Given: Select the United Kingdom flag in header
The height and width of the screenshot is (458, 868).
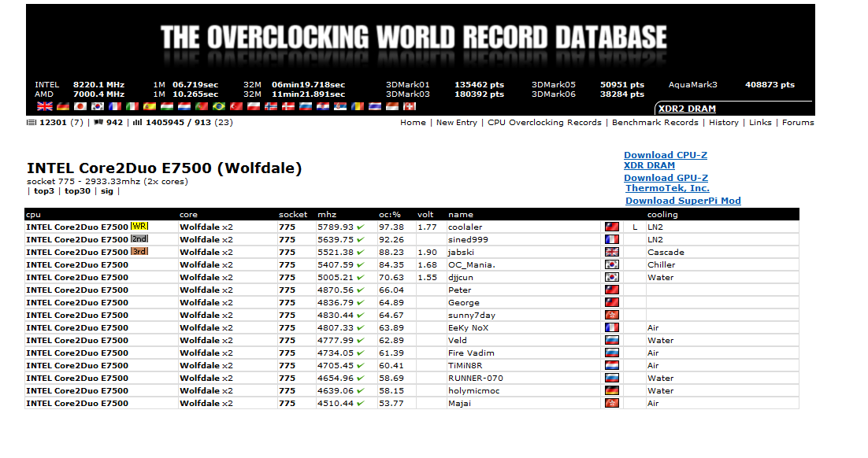Looking at the screenshot, I should tap(45, 106).
